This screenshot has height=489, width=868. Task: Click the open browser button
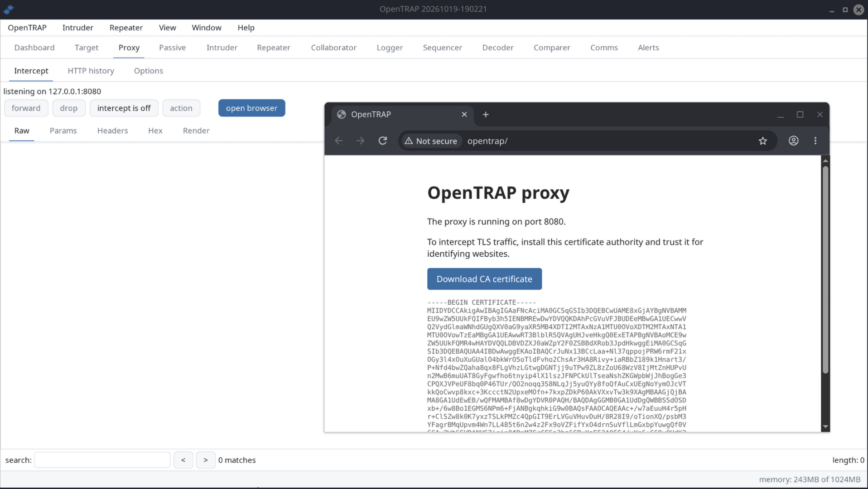(252, 108)
